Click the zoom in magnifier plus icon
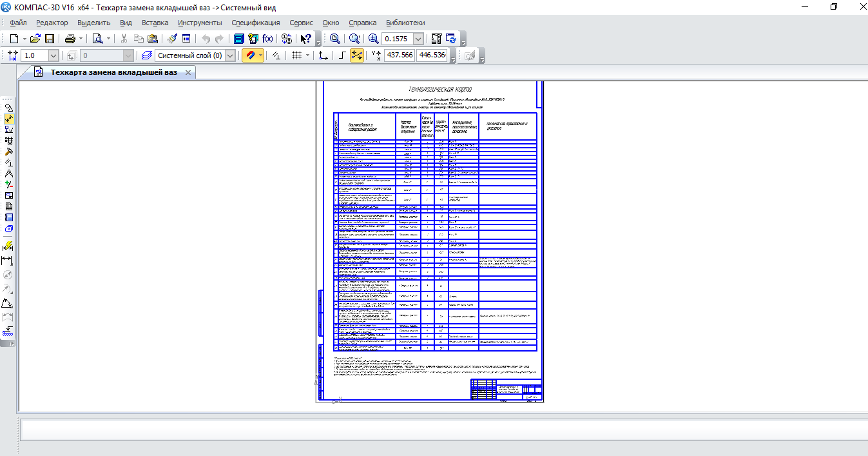868x456 pixels. pyautogui.click(x=374, y=39)
